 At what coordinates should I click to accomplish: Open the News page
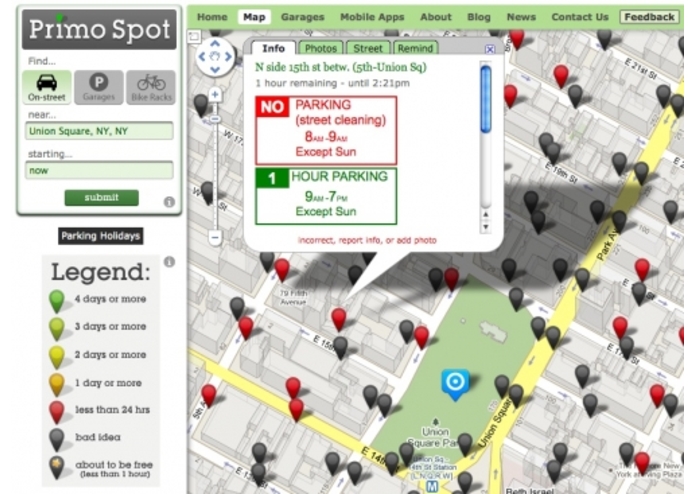(521, 17)
